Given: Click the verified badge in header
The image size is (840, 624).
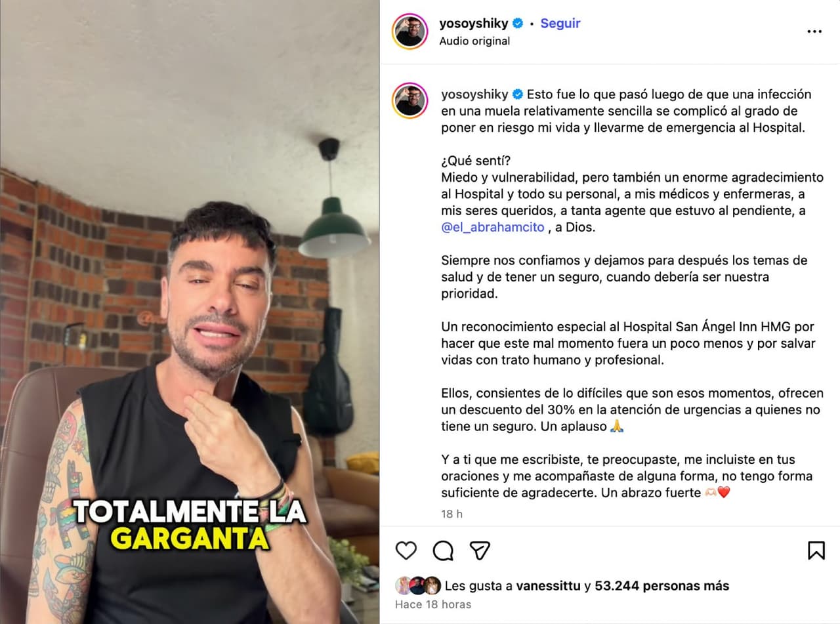Looking at the screenshot, I should pos(518,23).
